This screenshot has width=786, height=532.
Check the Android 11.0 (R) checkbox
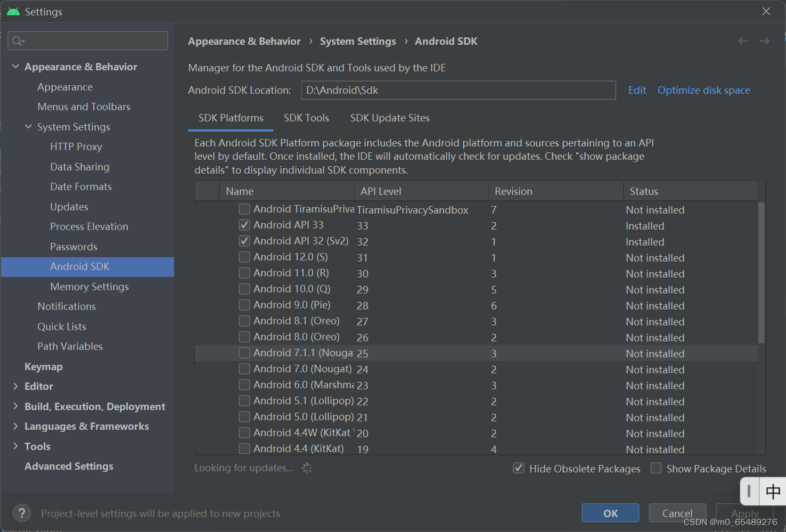(x=244, y=273)
